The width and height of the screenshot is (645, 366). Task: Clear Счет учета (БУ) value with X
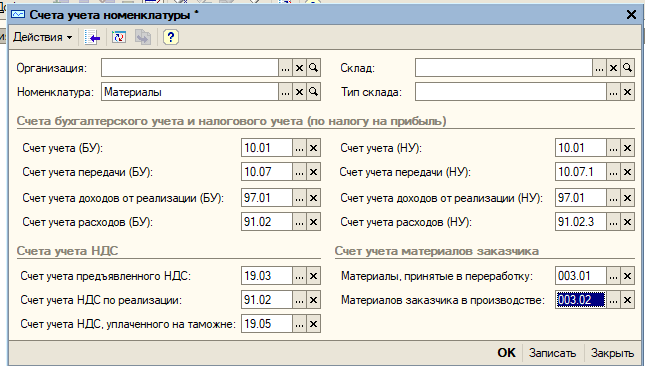pyautogui.click(x=313, y=148)
